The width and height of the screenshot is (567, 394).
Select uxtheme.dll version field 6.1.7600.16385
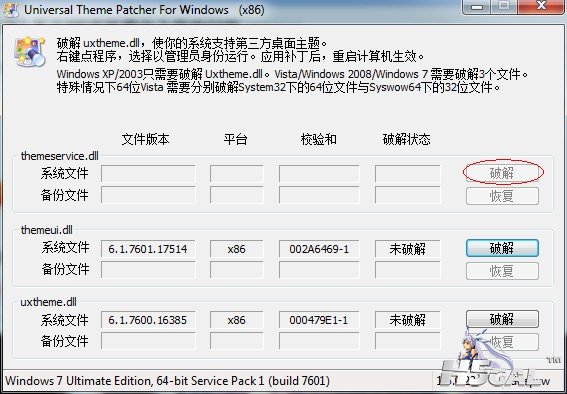click(148, 320)
